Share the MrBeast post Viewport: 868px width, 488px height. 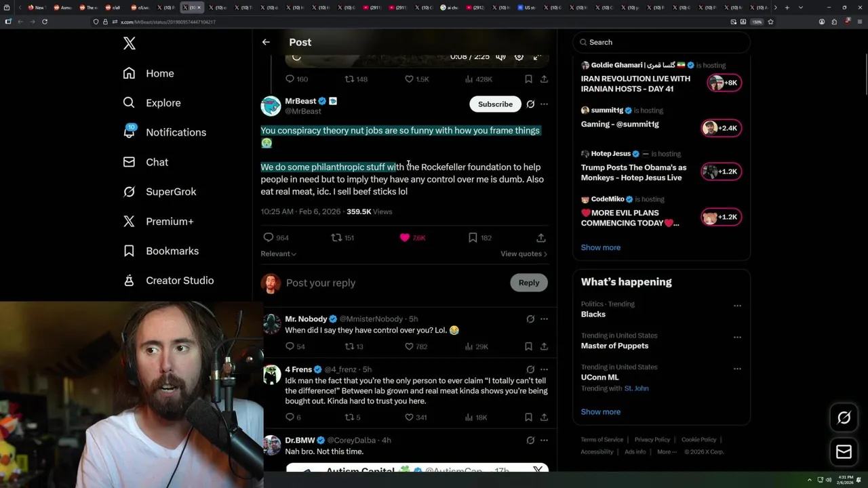coord(540,237)
